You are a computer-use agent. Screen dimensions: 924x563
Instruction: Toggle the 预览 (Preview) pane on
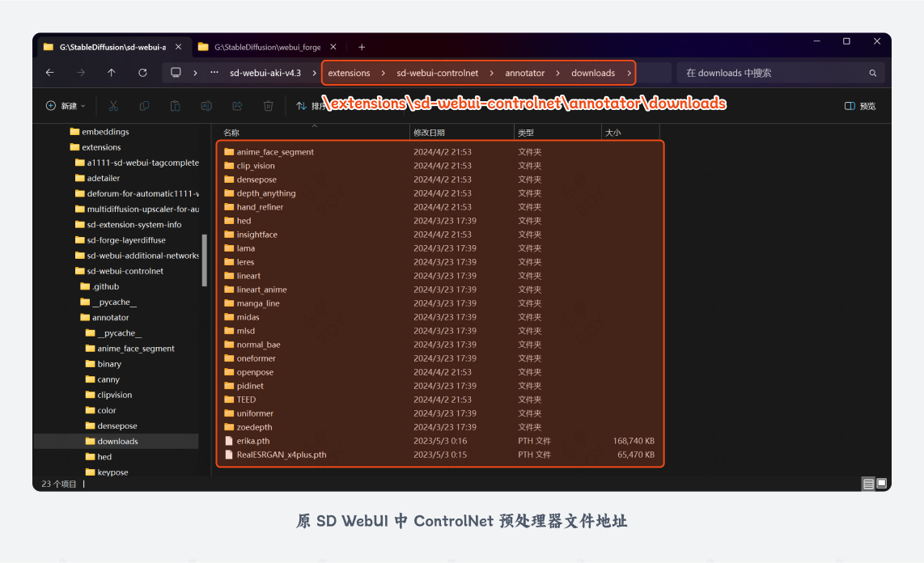(860, 105)
